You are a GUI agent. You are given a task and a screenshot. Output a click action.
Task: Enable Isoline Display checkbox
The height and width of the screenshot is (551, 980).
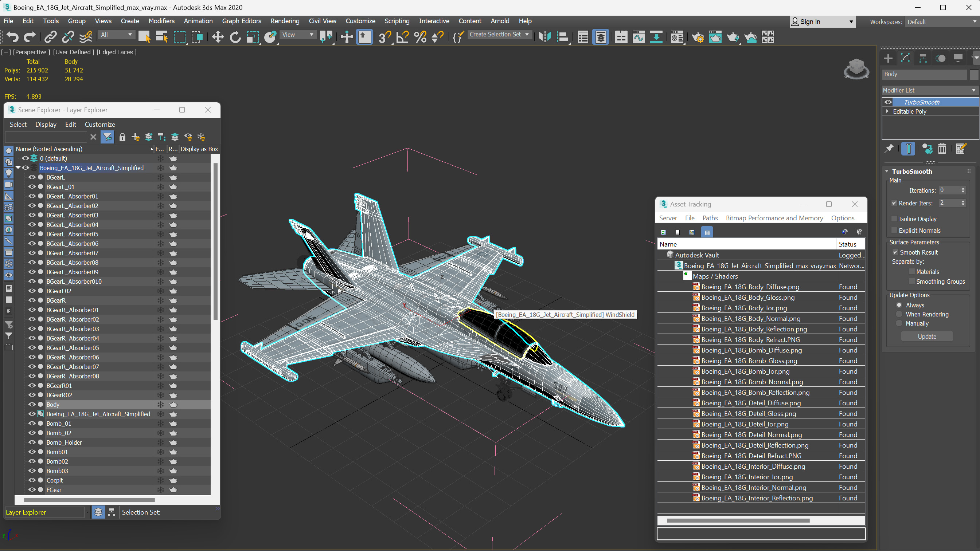[894, 219]
